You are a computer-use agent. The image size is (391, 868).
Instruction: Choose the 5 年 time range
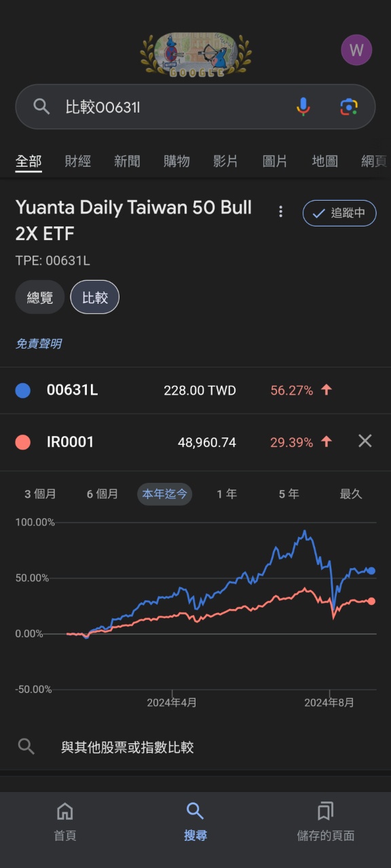click(288, 494)
